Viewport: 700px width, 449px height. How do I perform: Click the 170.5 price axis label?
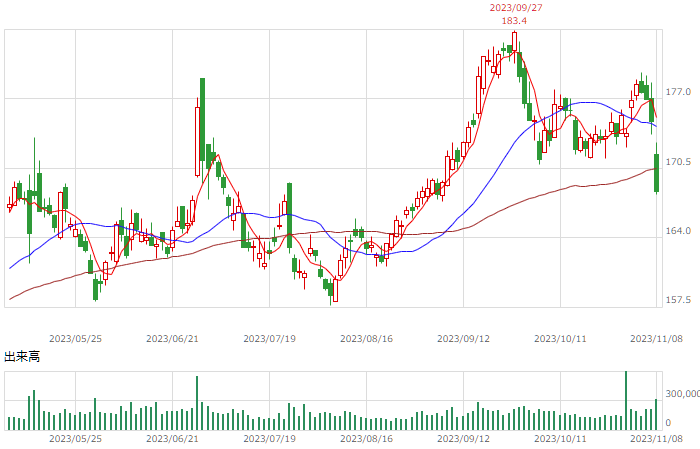tap(678, 162)
